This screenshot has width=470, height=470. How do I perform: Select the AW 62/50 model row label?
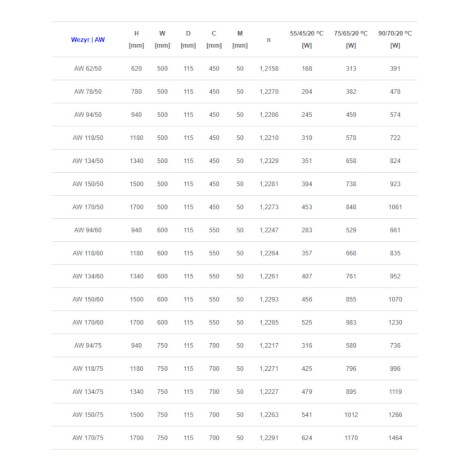(x=88, y=69)
